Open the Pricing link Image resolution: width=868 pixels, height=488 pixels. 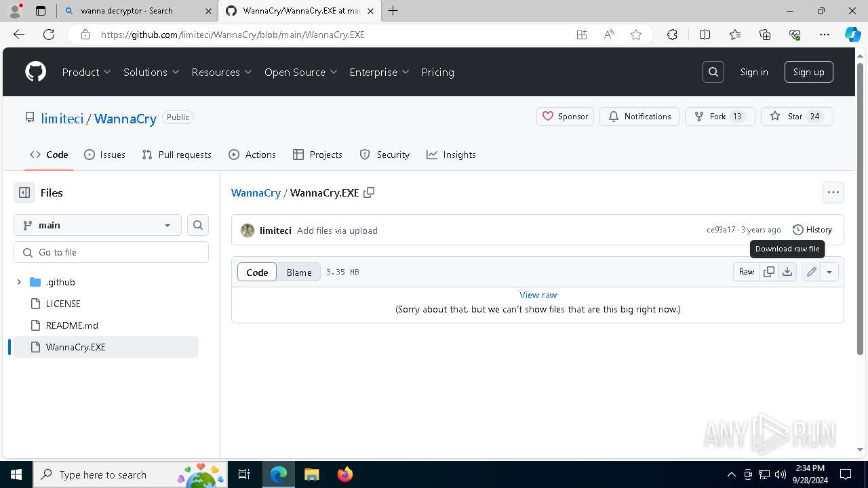click(438, 72)
